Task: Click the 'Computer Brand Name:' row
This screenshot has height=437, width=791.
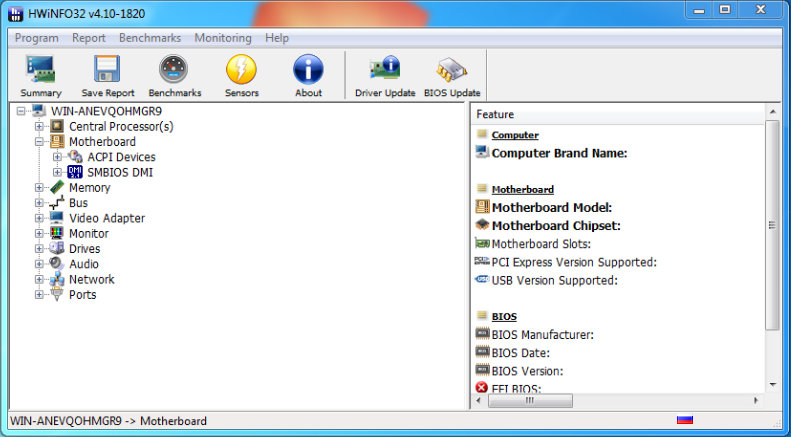Action: point(559,153)
